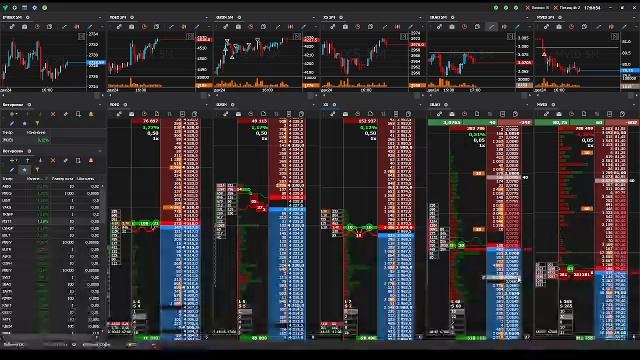Toggle the scale box in MVID chart corner
Screen dimensions: 640x360
point(615,37)
